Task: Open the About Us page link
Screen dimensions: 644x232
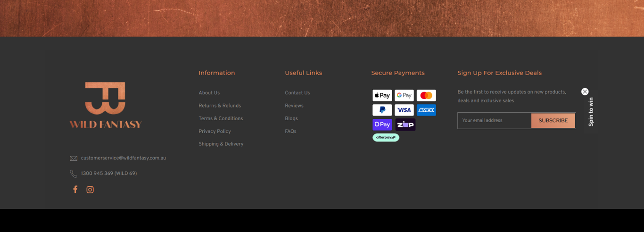Action: tap(209, 93)
